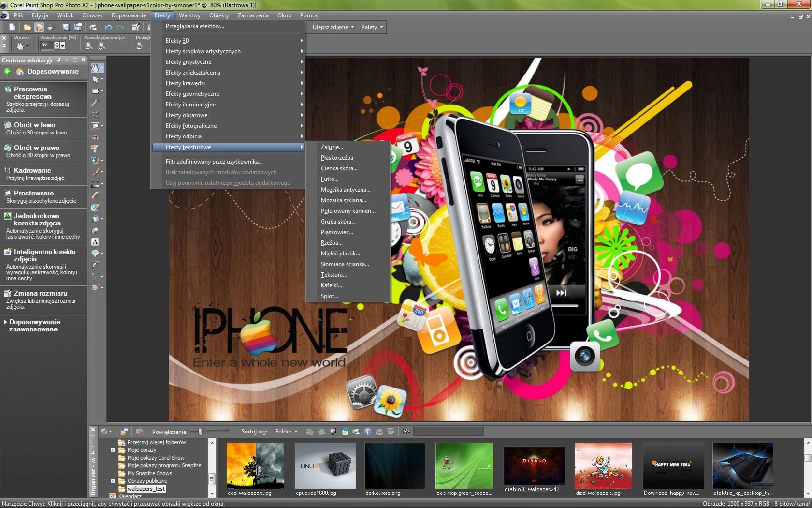Click the Undo arrow icon
Screen dimensions: 812x508
click(x=108, y=28)
